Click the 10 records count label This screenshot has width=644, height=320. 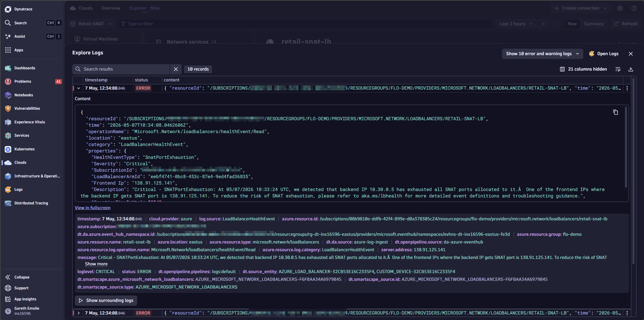(x=198, y=69)
